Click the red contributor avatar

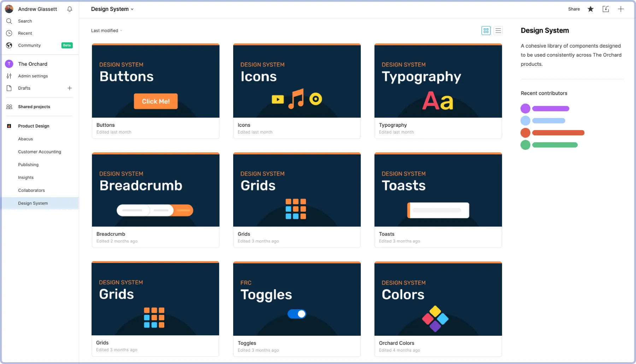pos(525,133)
